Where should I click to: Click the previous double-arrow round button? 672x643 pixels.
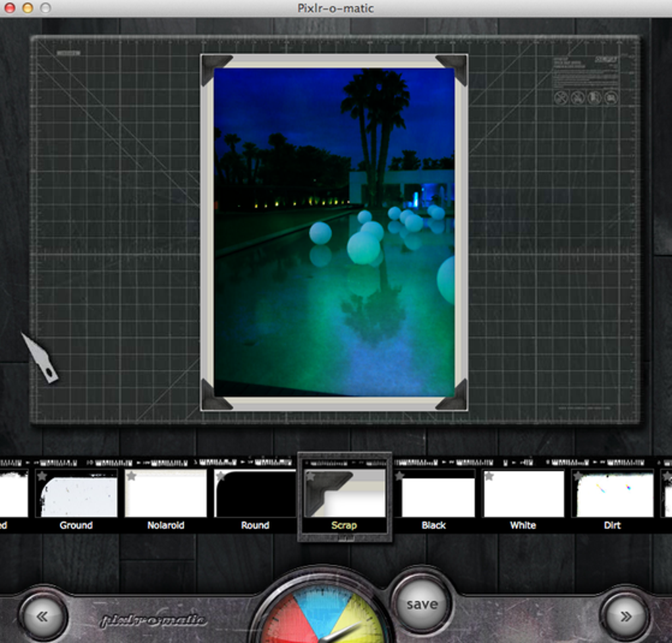[x=43, y=617]
